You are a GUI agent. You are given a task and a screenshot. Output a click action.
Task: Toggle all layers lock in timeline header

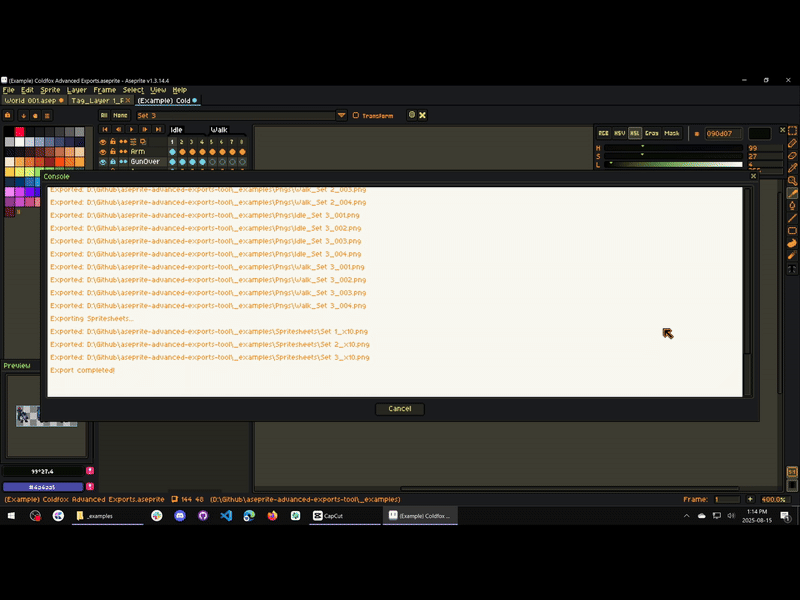coord(113,141)
